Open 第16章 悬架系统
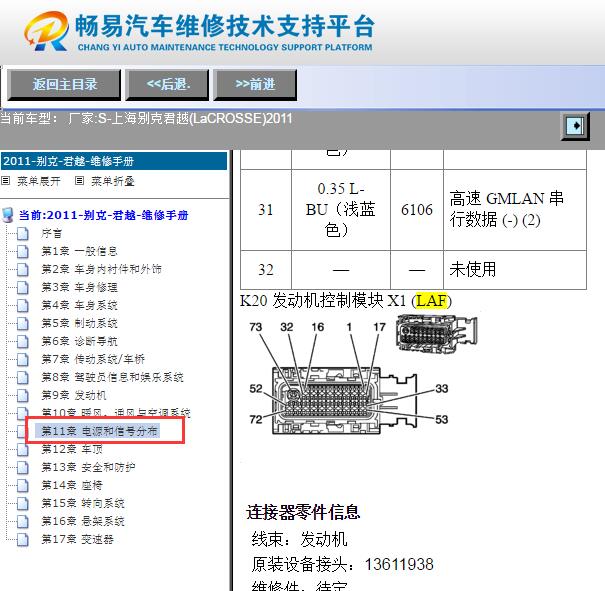Viewport: 605px width, 591px height. click(83, 522)
